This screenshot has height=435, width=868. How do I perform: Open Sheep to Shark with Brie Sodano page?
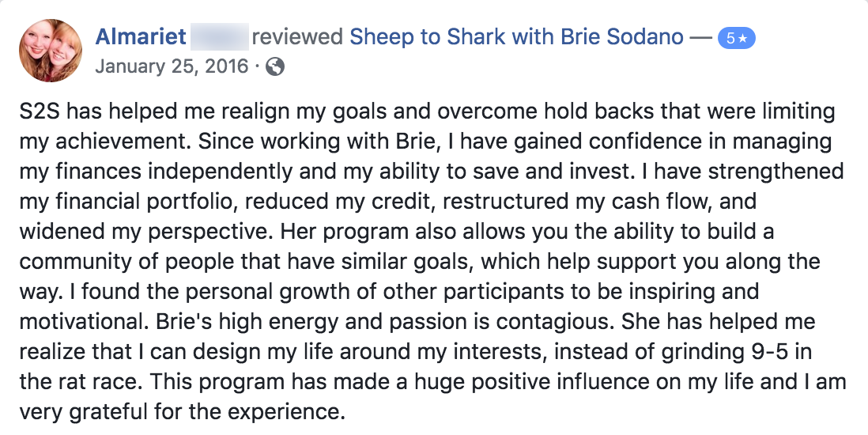point(516,37)
